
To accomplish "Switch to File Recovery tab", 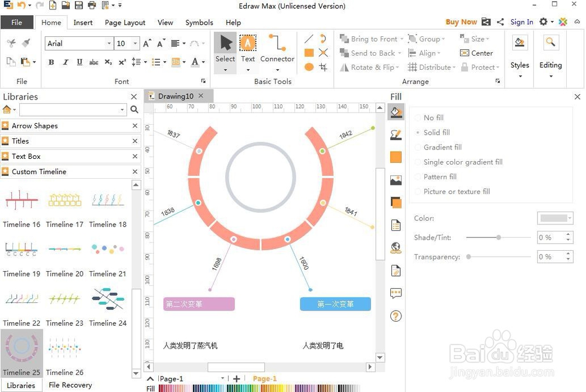I will coord(70,385).
